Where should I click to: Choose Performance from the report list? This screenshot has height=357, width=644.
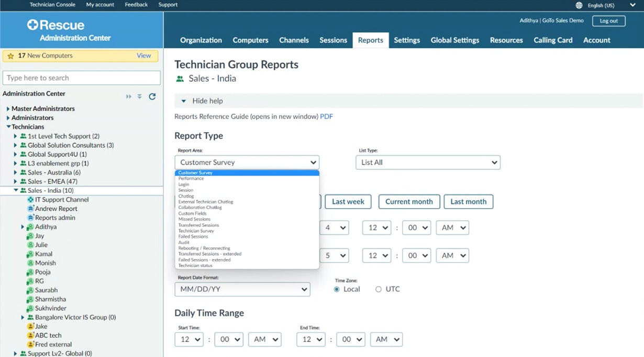click(x=191, y=179)
